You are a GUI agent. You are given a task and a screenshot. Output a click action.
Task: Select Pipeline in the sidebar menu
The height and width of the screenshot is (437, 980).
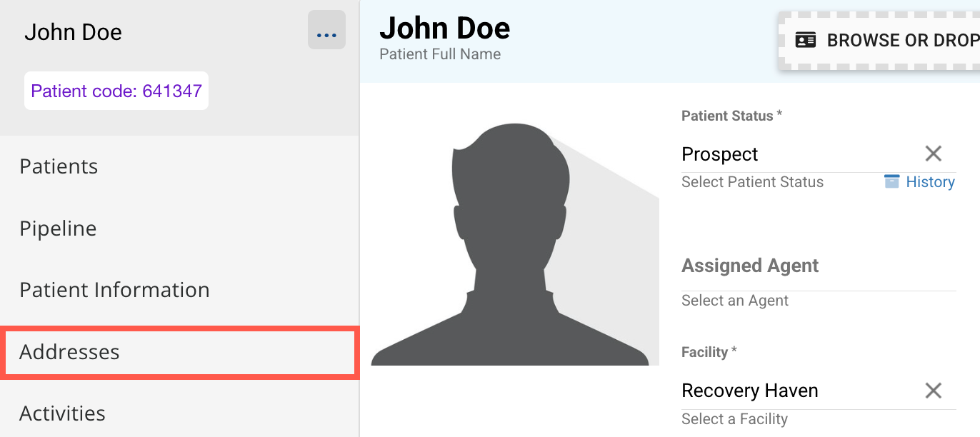[x=58, y=228]
